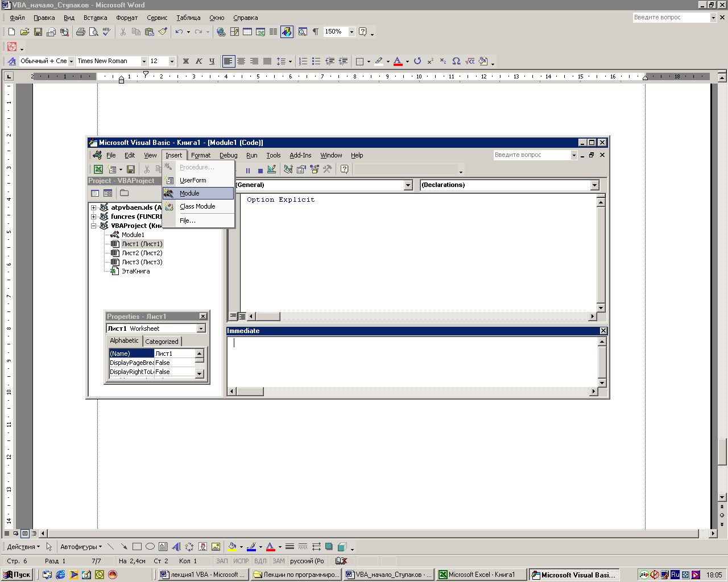Open the zoom 150% dropdown
Image resolution: width=728 pixels, height=582 pixels.
point(351,32)
